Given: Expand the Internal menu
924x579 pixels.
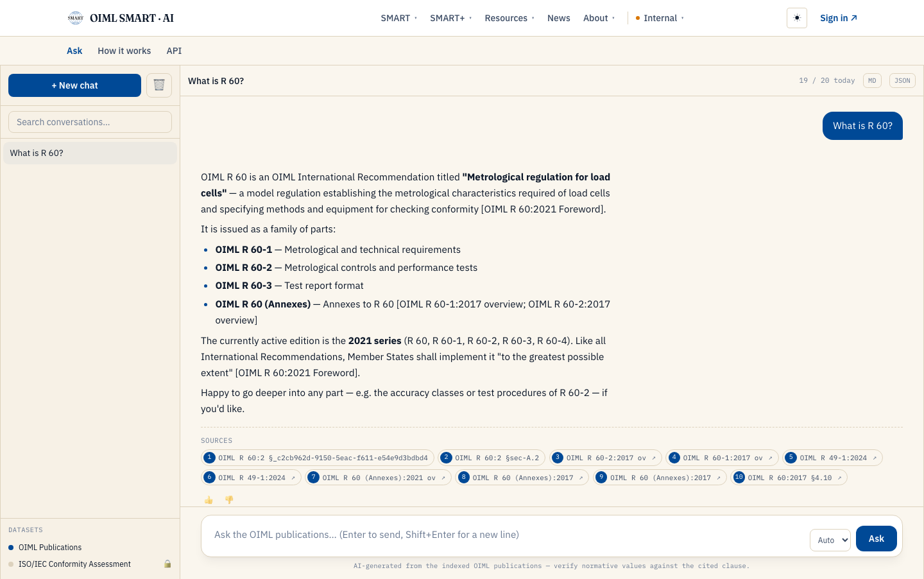Looking at the screenshot, I should pos(660,18).
